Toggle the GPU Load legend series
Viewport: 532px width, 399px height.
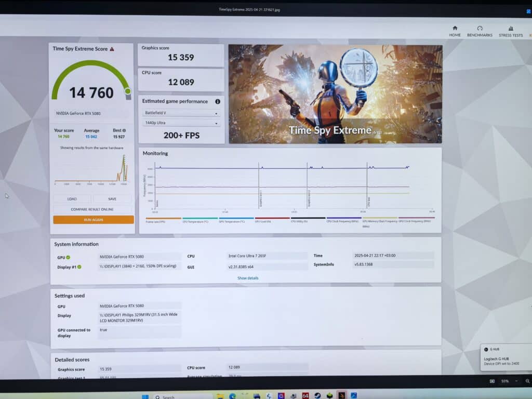[x=272, y=220]
